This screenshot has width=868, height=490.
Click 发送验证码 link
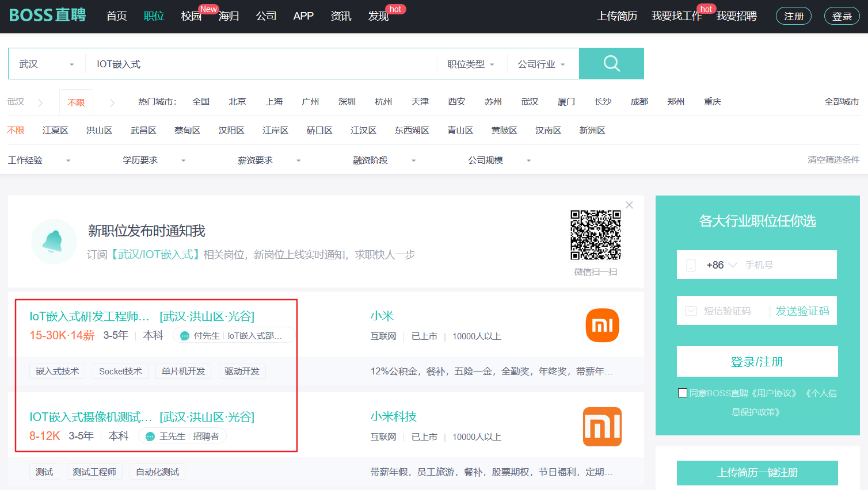tap(802, 311)
